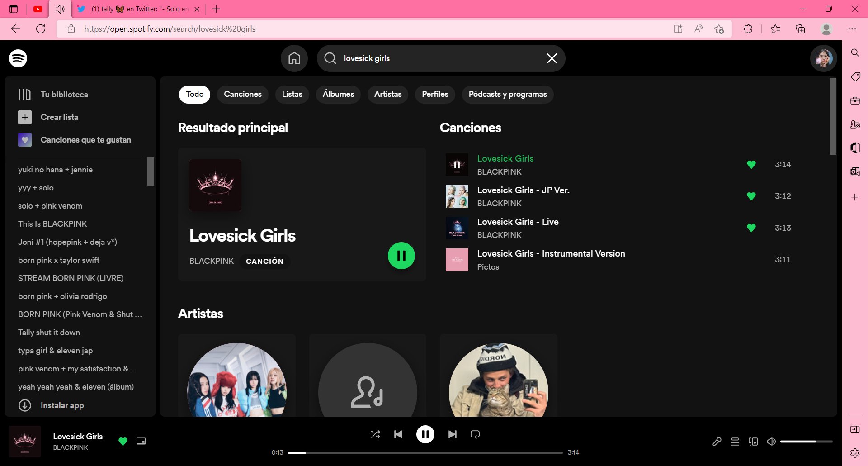868x466 pixels.
Task: Click the library playlist list scrollbar
Action: tap(151, 172)
